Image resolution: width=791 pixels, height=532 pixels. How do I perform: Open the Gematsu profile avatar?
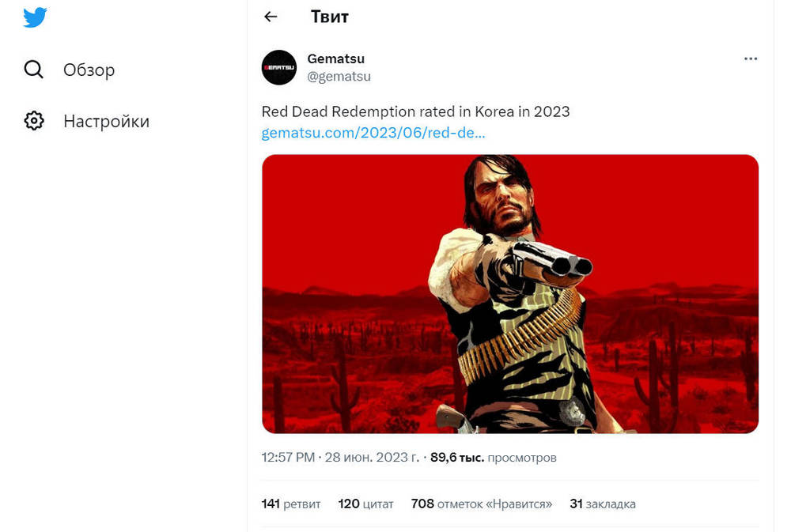pyautogui.click(x=278, y=67)
